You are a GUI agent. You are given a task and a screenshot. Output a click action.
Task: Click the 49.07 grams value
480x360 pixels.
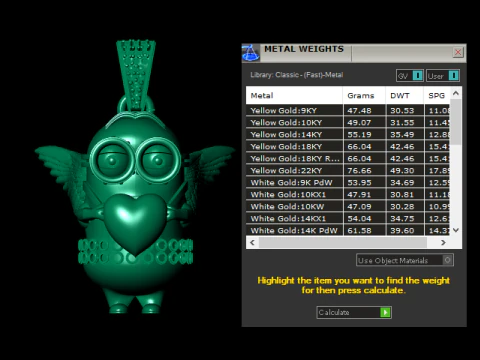click(x=359, y=123)
